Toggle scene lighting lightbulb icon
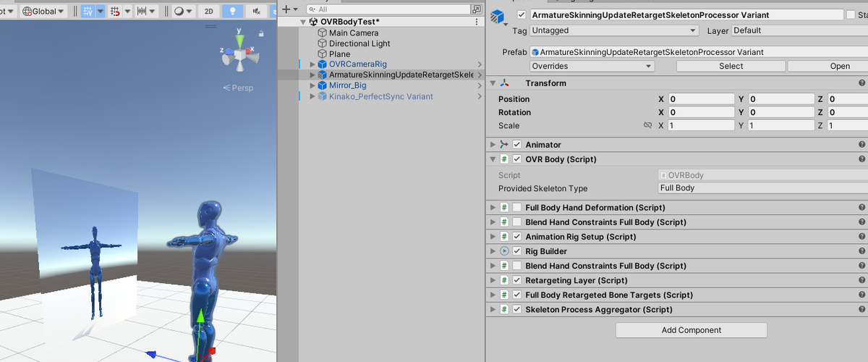The image size is (868, 362). coord(232,11)
